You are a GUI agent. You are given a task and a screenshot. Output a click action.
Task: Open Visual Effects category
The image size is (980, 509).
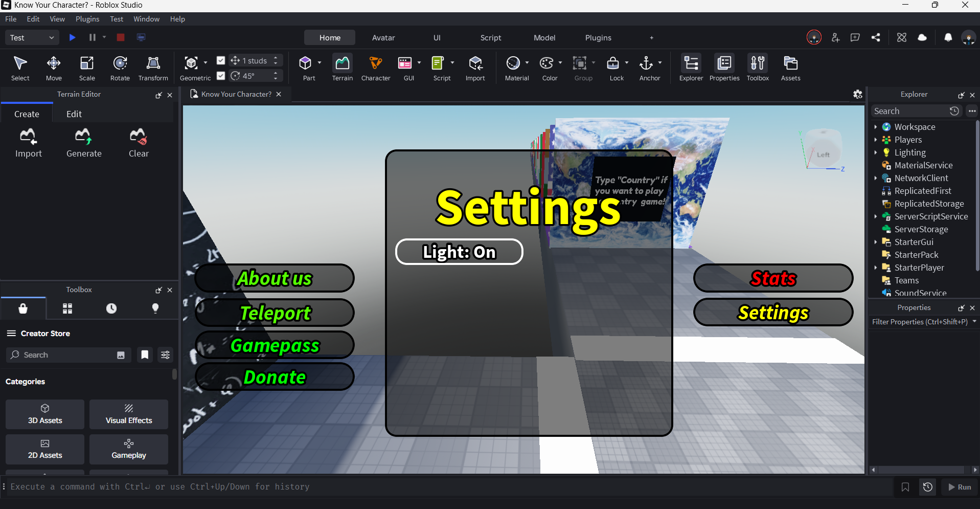[x=129, y=414]
